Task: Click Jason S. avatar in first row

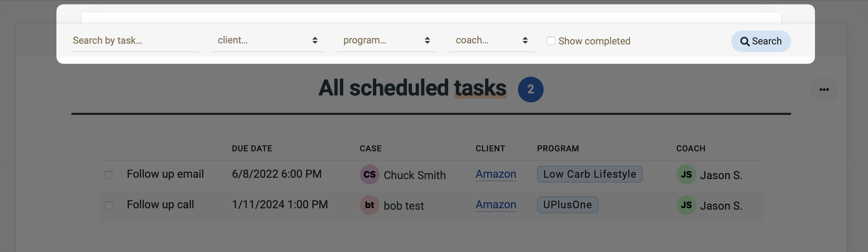Action: [x=686, y=174]
